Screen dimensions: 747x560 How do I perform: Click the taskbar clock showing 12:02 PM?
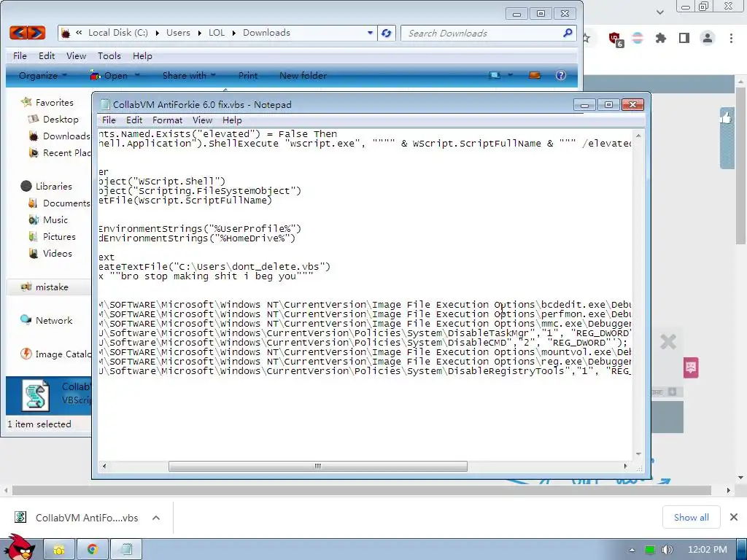click(x=707, y=550)
